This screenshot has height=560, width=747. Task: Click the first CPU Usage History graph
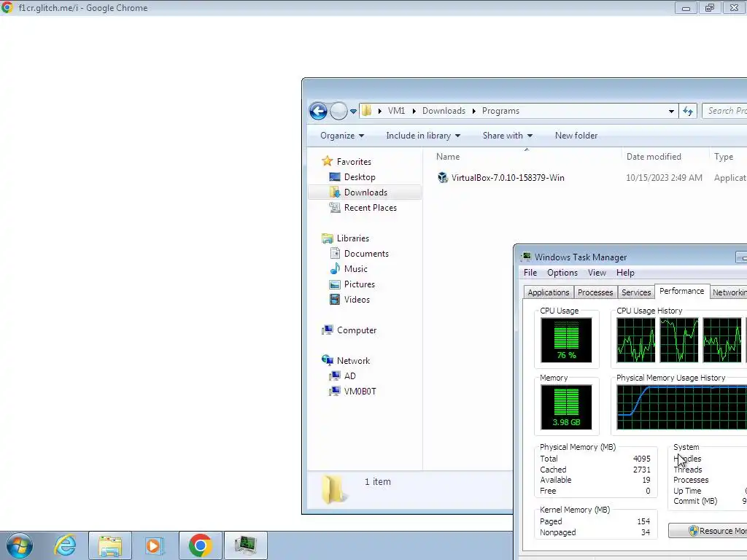[x=636, y=341]
